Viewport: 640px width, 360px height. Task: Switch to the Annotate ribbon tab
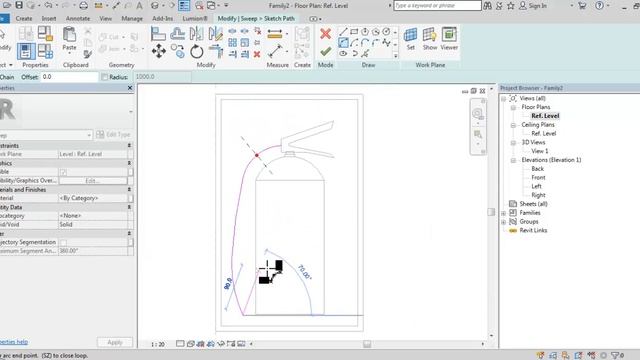pos(78,18)
